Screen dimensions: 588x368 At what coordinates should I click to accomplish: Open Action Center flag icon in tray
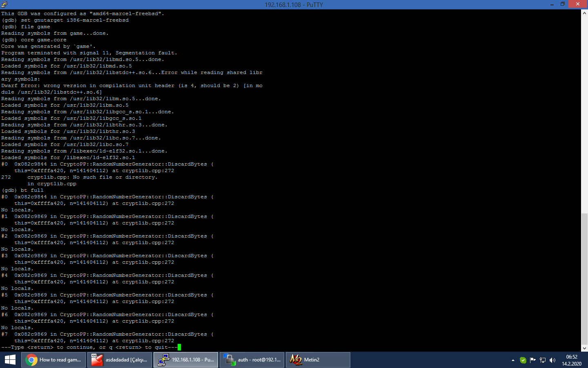click(533, 360)
